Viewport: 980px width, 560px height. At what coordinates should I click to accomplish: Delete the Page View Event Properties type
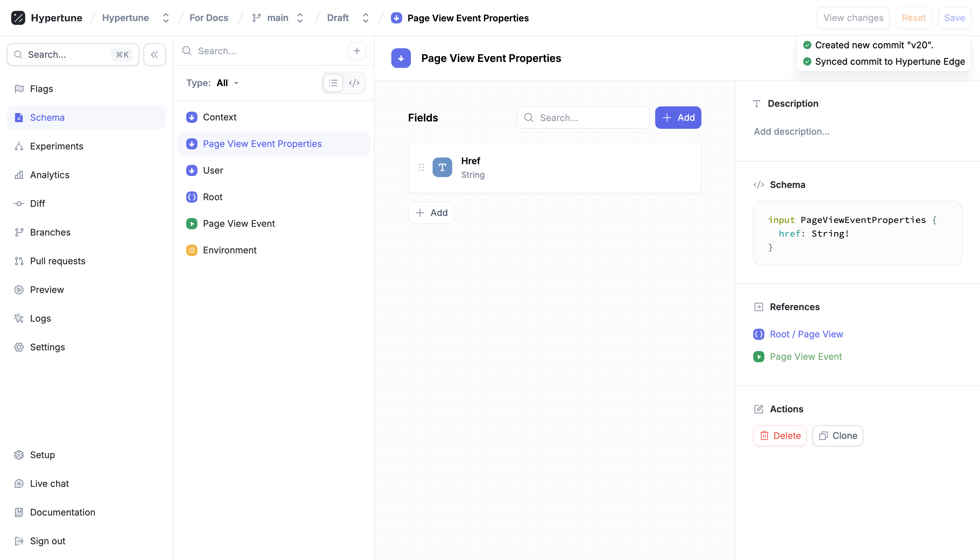(779, 435)
